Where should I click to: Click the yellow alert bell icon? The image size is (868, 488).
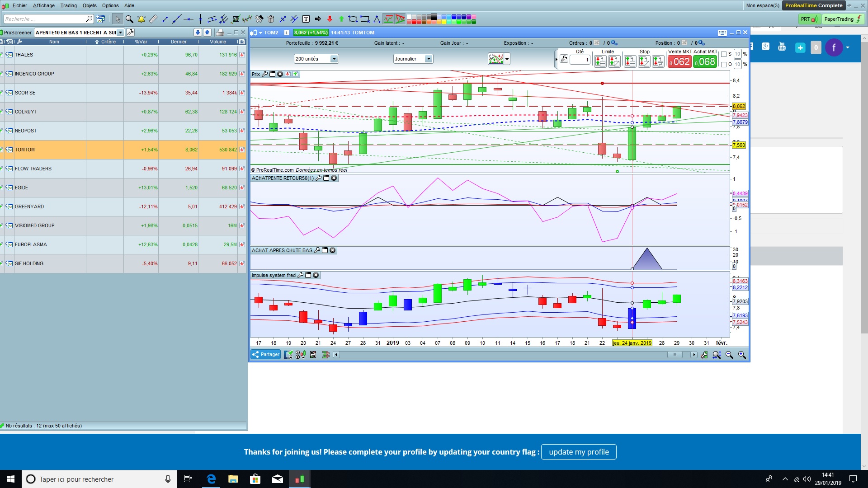click(141, 19)
